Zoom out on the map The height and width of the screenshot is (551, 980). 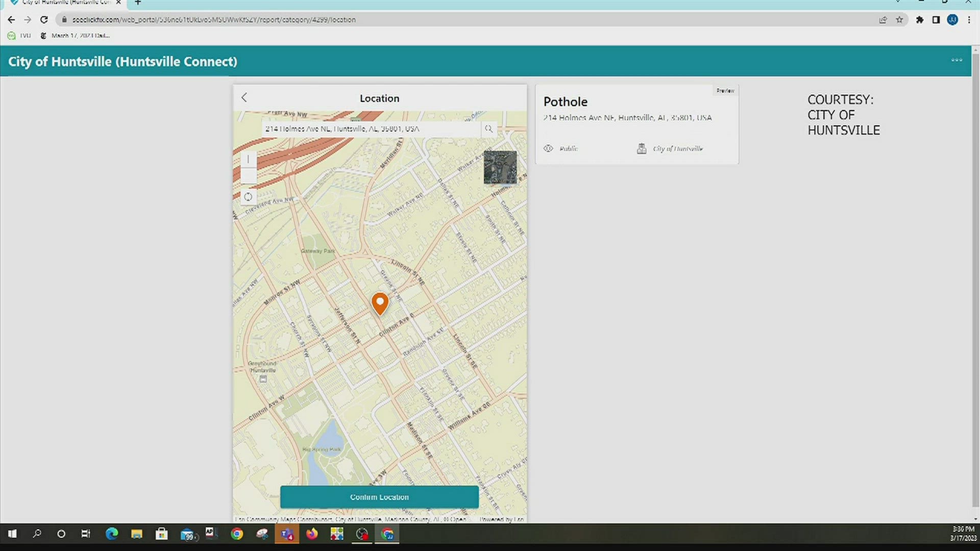click(248, 175)
